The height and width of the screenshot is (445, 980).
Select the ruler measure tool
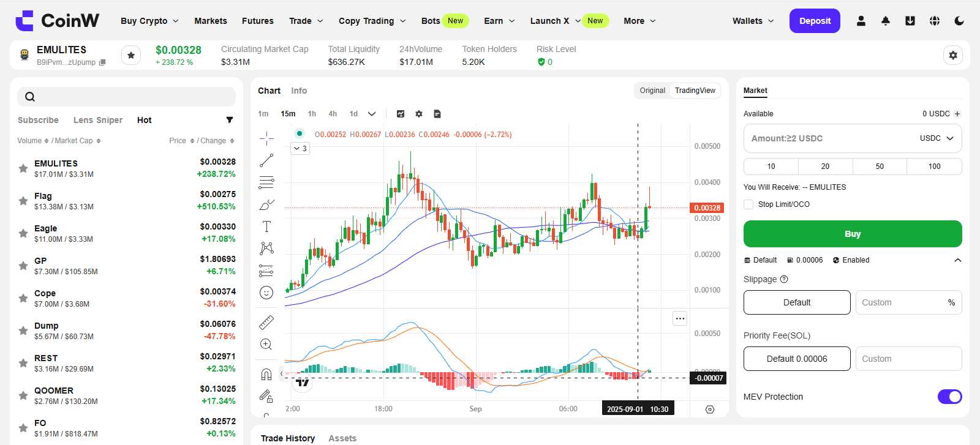pyautogui.click(x=266, y=322)
